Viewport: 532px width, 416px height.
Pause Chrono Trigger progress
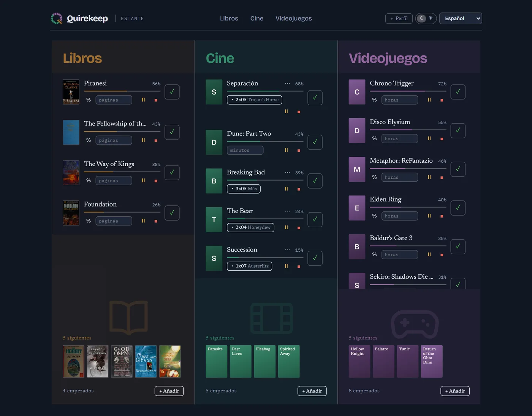(429, 100)
